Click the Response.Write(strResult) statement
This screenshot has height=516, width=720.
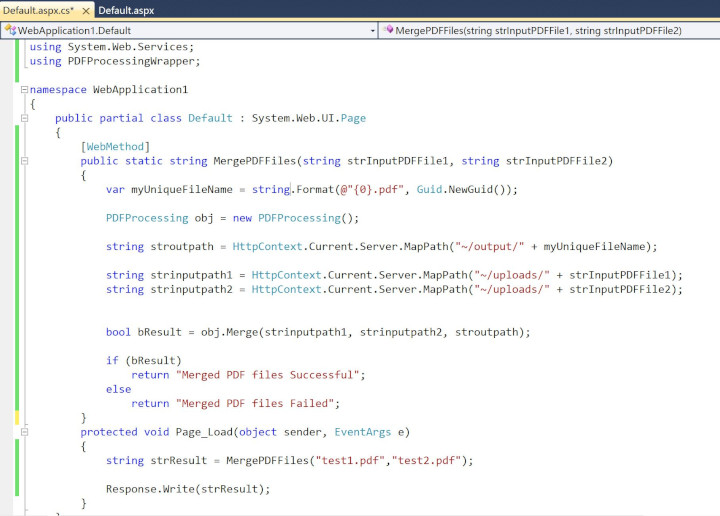point(188,489)
